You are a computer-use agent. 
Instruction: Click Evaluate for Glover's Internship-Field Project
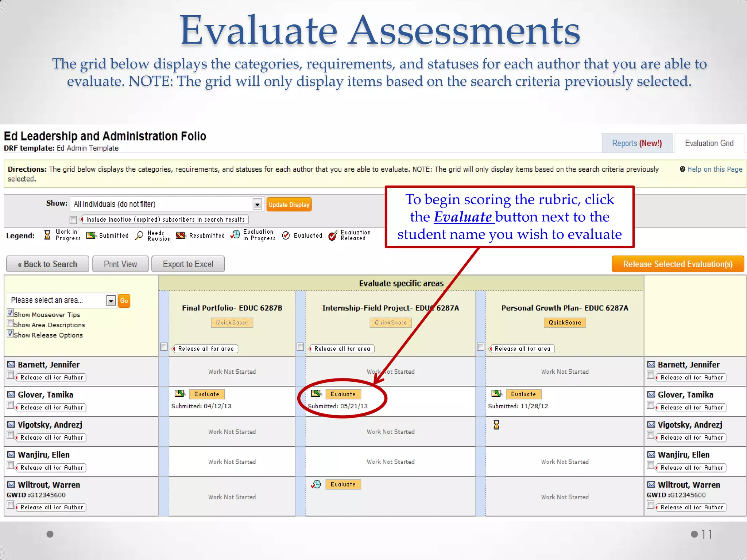[x=343, y=394]
